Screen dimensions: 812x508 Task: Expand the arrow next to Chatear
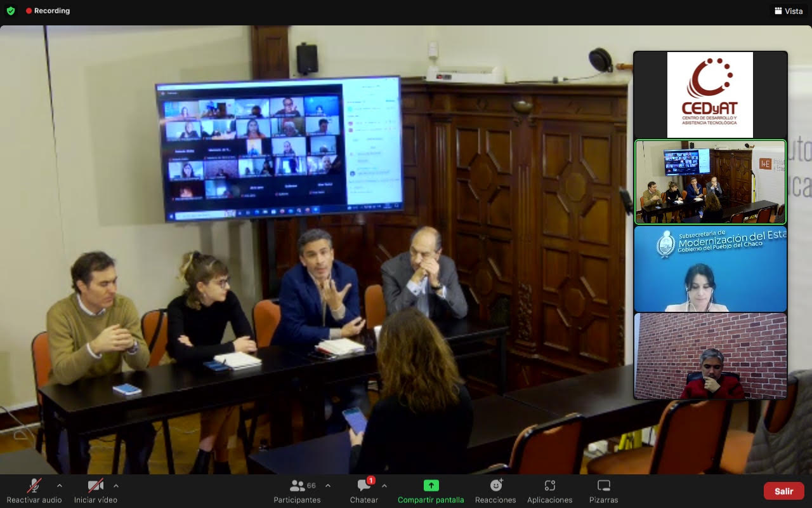(384, 486)
